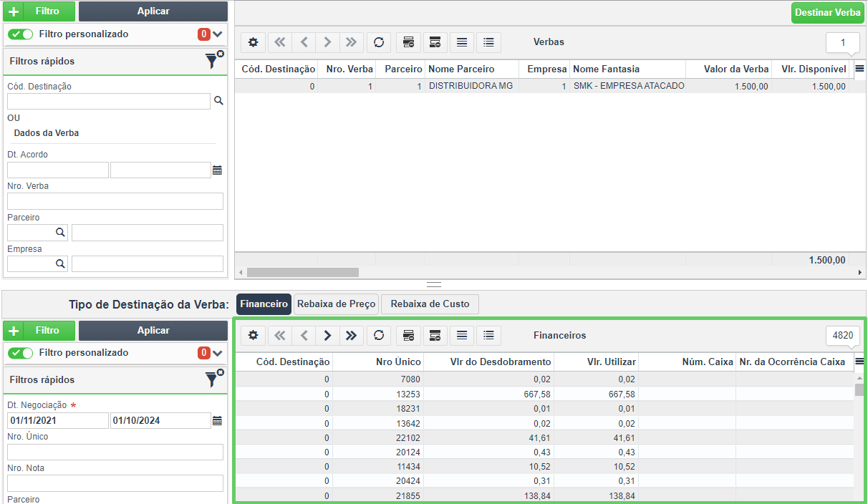
Task: Click lower Aplicar button
Action: coord(153,331)
